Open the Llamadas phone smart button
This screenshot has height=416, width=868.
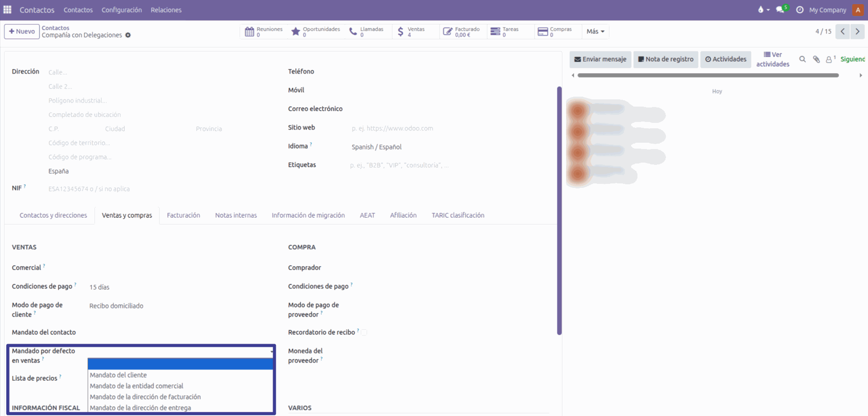click(366, 32)
